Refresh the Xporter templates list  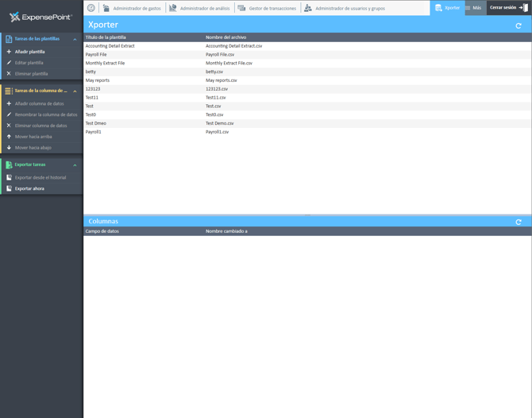518,25
